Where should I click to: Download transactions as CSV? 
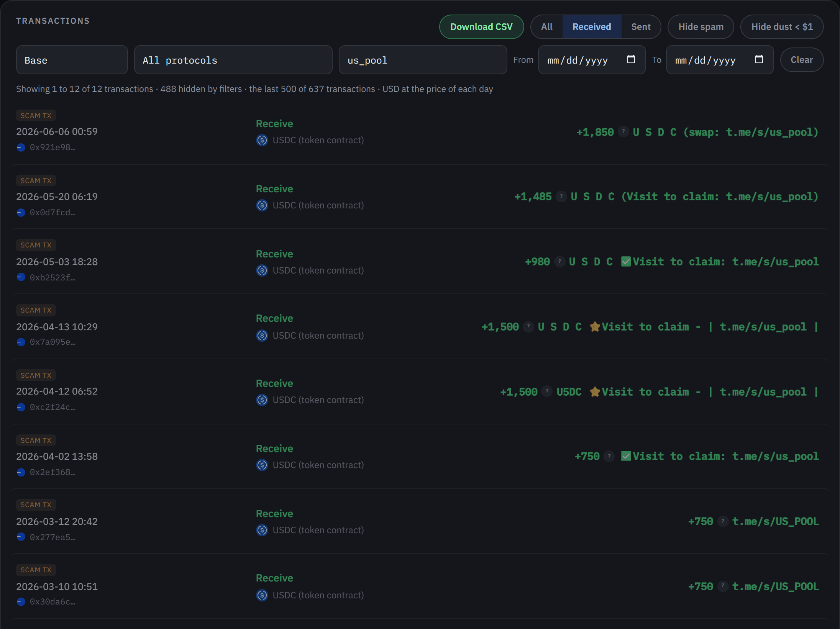[481, 27]
